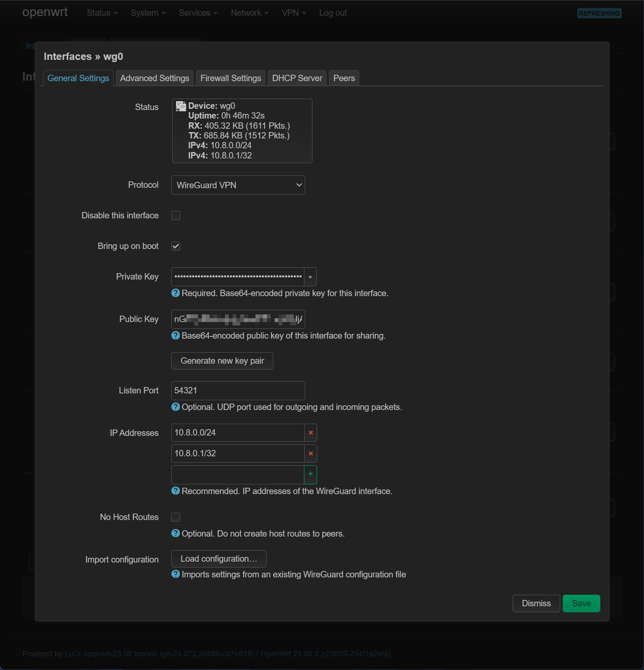Check the Disable this interface checkbox
Screen dimensions: 644x670
click(176, 216)
